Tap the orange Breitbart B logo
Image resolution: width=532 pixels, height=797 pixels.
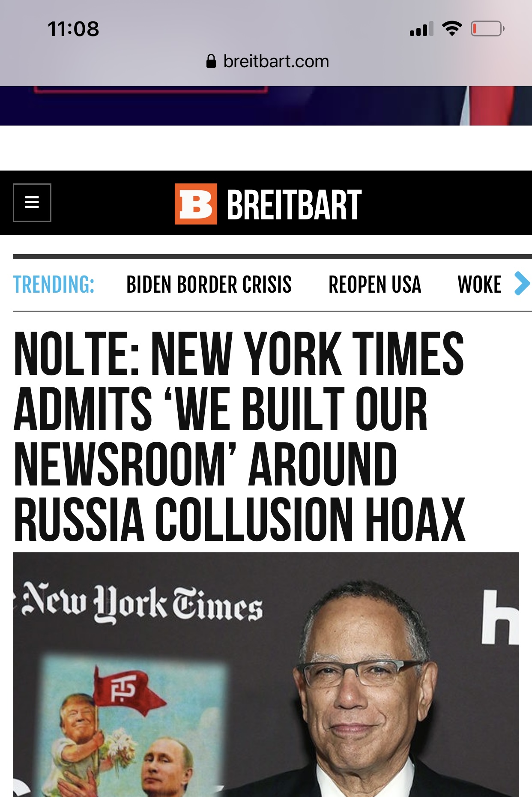tap(196, 204)
